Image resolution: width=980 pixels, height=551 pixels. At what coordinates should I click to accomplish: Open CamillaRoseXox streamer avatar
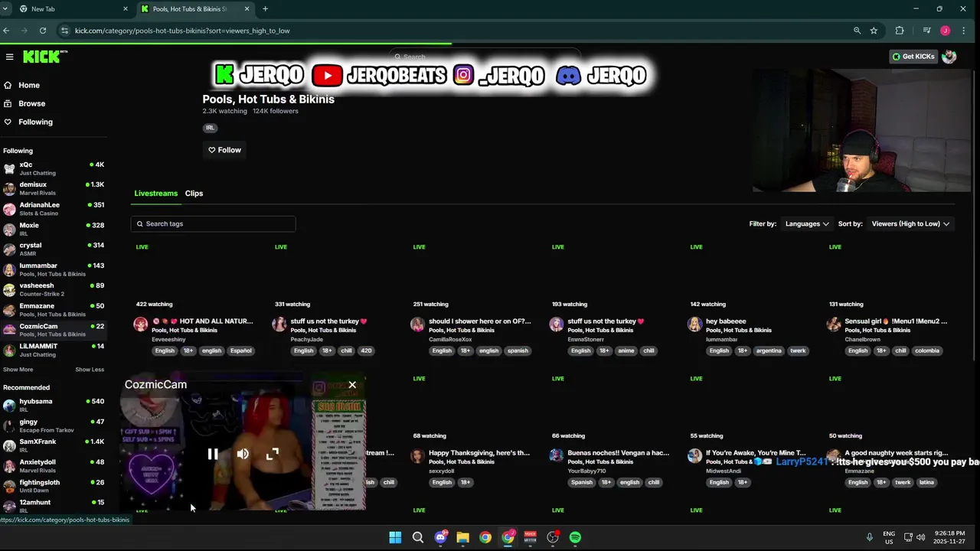[x=418, y=324]
